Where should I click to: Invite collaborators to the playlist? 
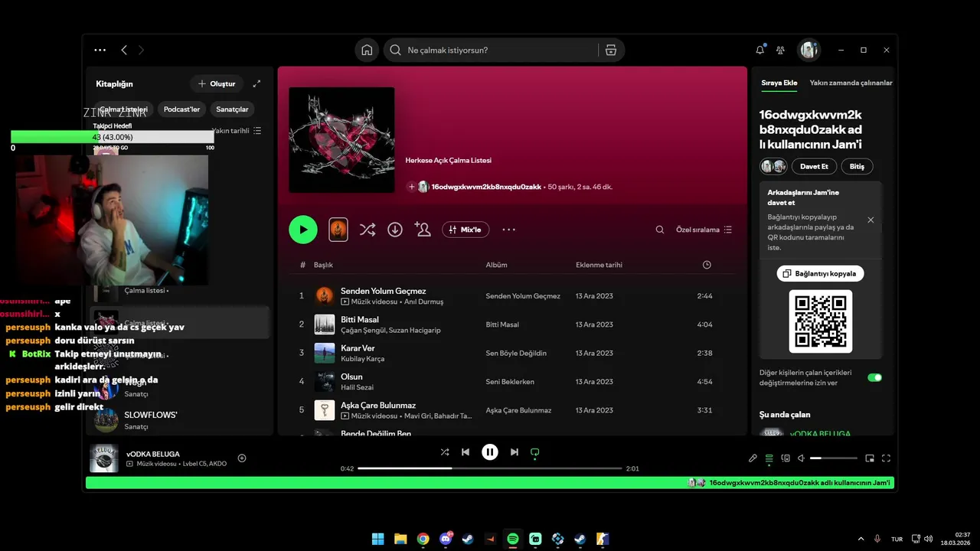click(x=423, y=230)
